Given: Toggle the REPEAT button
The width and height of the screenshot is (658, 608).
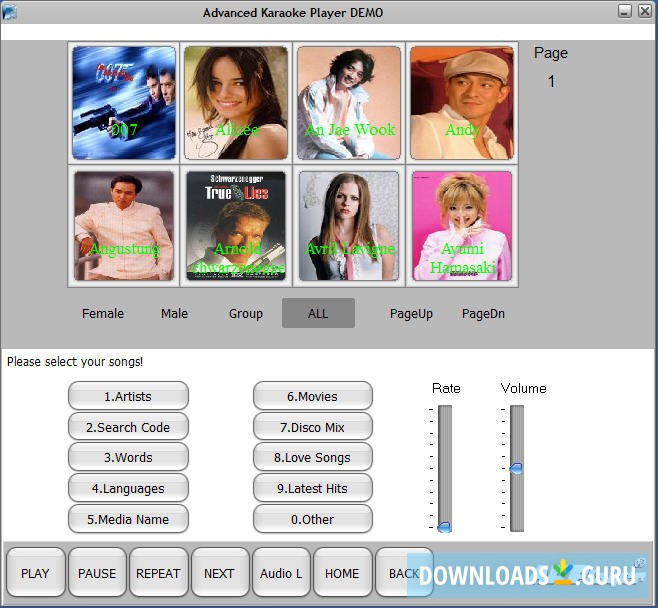Looking at the screenshot, I should click(x=159, y=573).
